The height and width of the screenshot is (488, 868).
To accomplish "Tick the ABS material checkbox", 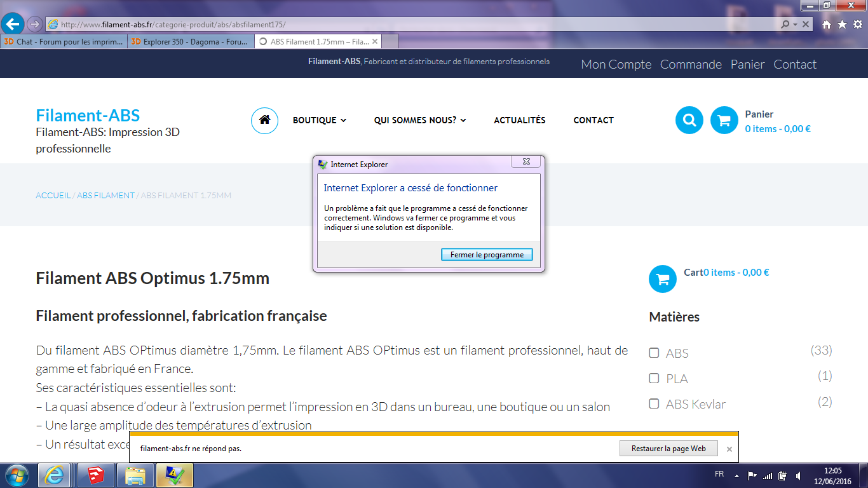I will (x=654, y=353).
